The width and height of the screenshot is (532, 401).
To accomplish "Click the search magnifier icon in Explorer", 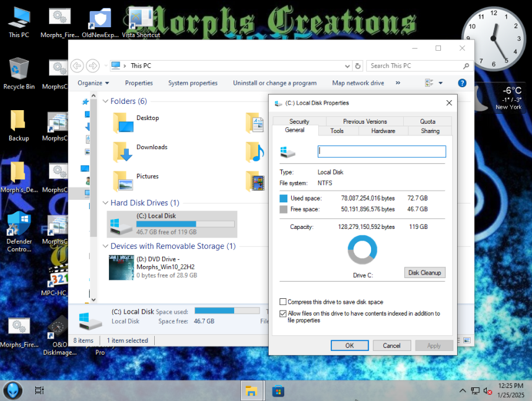I will click(x=466, y=66).
